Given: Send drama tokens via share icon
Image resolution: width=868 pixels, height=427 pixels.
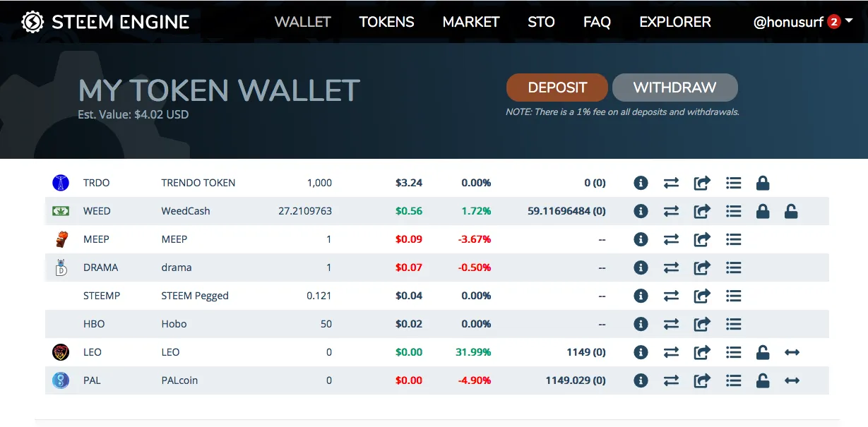Looking at the screenshot, I should click(702, 267).
